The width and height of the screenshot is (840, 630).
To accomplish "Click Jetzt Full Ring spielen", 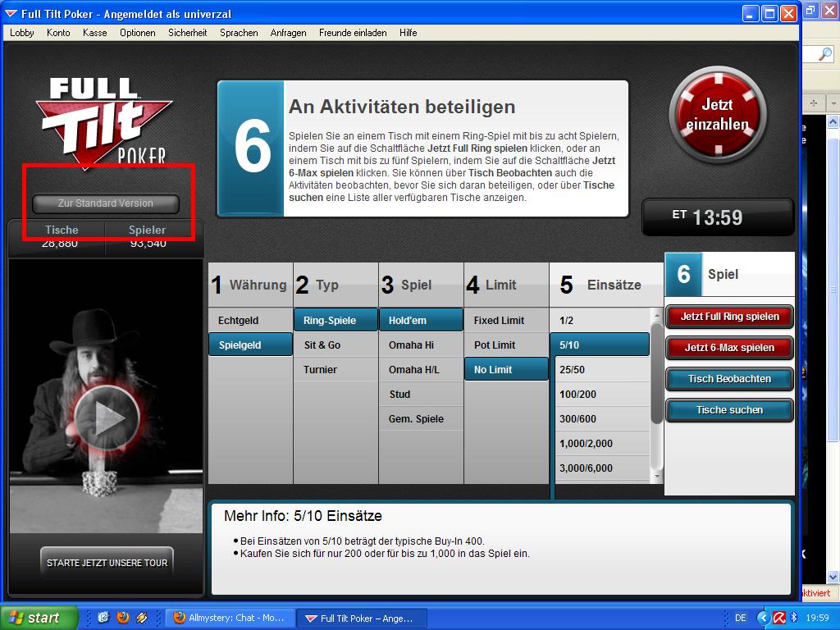I will pyautogui.click(x=729, y=317).
